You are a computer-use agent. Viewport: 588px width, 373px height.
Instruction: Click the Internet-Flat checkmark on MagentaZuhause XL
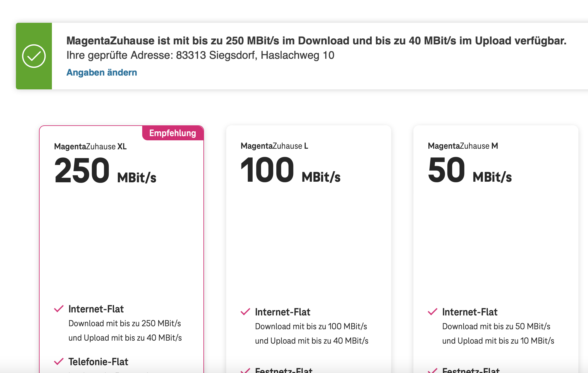(59, 308)
